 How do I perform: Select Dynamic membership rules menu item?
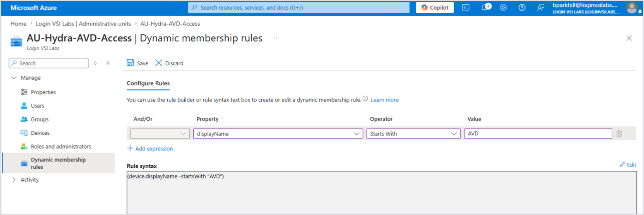(59, 163)
